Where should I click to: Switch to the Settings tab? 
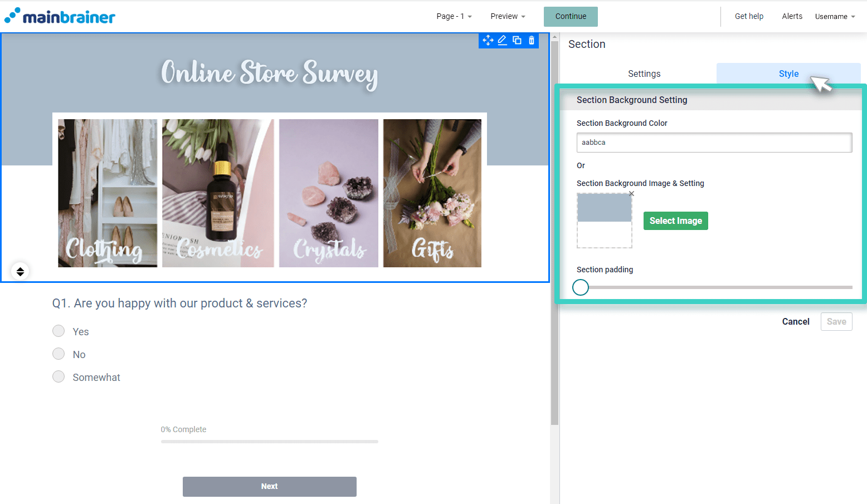pyautogui.click(x=644, y=74)
